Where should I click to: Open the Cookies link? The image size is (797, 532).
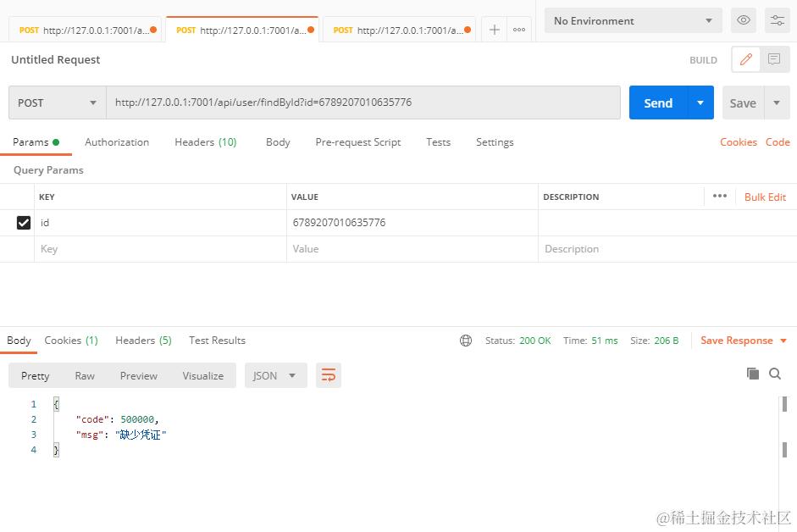[738, 142]
